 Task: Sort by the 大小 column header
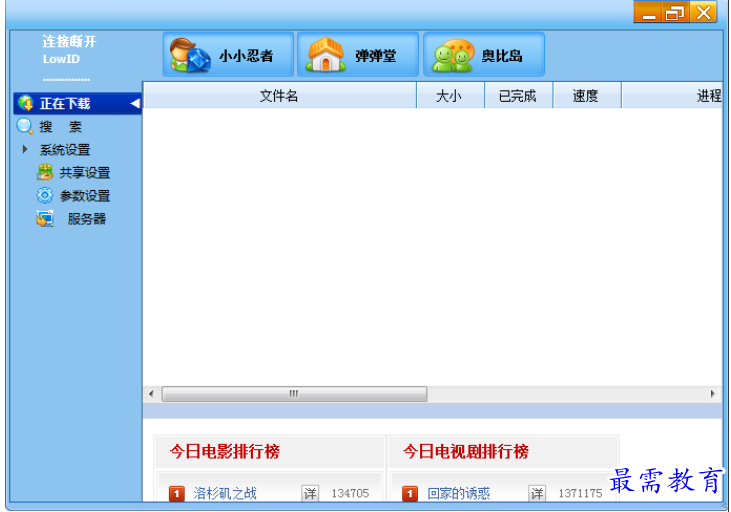(x=450, y=96)
